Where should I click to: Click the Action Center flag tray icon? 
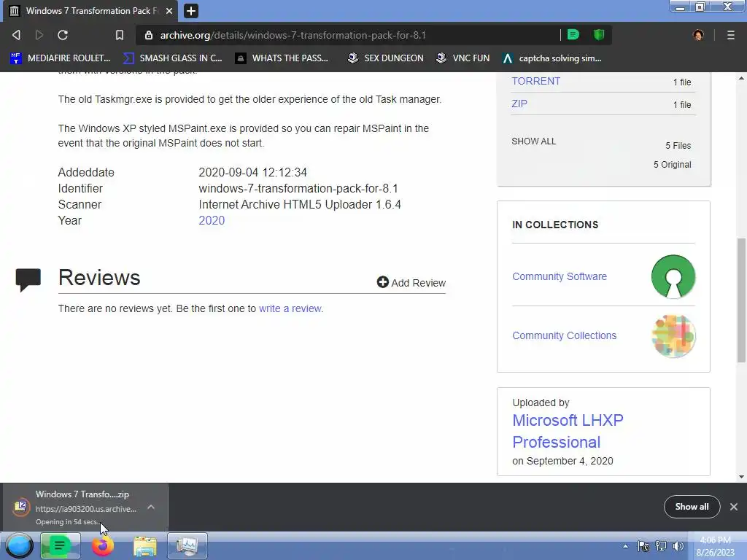click(x=643, y=546)
